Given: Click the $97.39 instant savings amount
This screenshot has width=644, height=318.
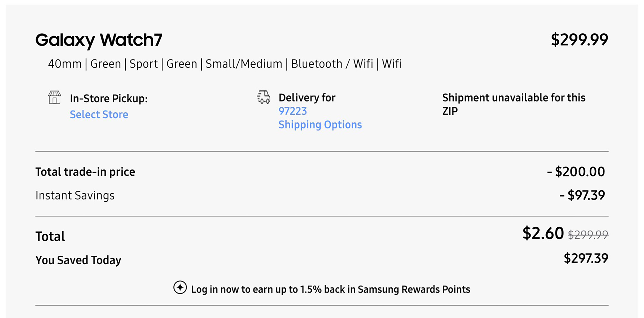Looking at the screenshot, I should tap(582, 195).
